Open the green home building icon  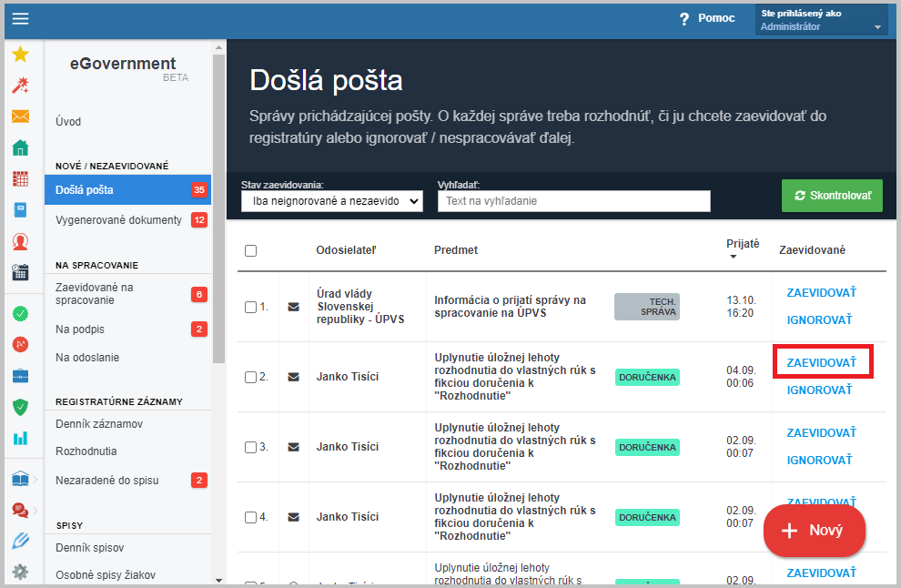[x=20, y=147]
